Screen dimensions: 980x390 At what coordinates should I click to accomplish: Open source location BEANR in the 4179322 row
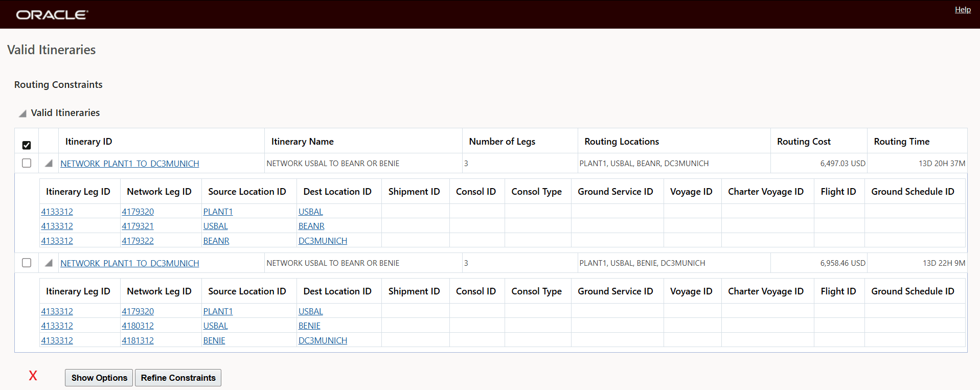click(x=216, y=241)
